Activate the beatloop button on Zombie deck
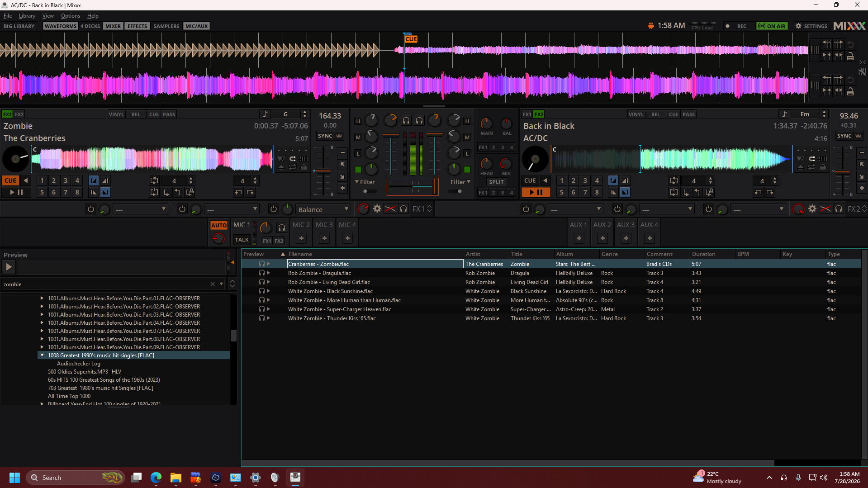Screen dimensions: 868x488 (x=154, y=180)
